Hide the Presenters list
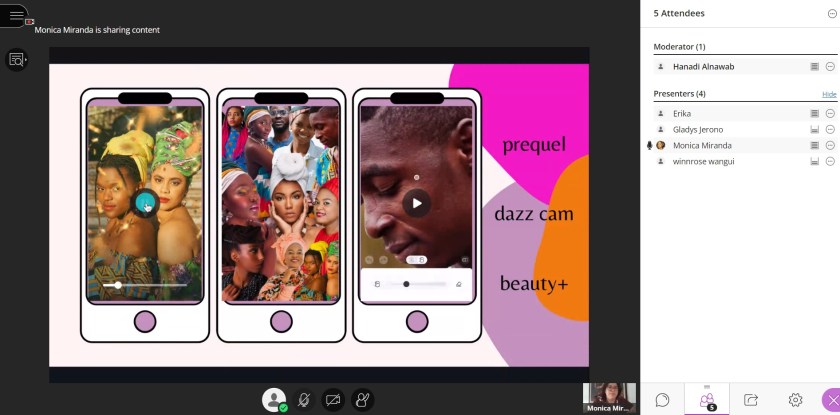Image resolution: width=840 pixels, height=415 pixels. [x=829, y=94]
